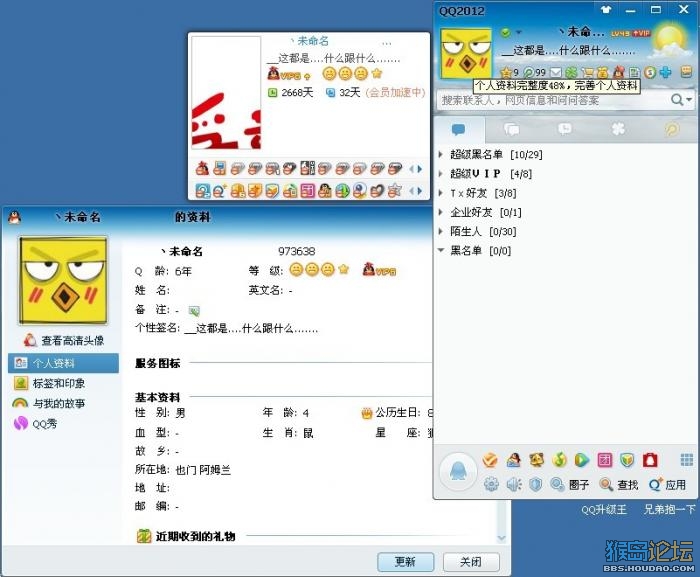The image size is (700, 577).
Task: Open the online status dropdown arrow
Action: pyautogui.click(x=518, y=32)
